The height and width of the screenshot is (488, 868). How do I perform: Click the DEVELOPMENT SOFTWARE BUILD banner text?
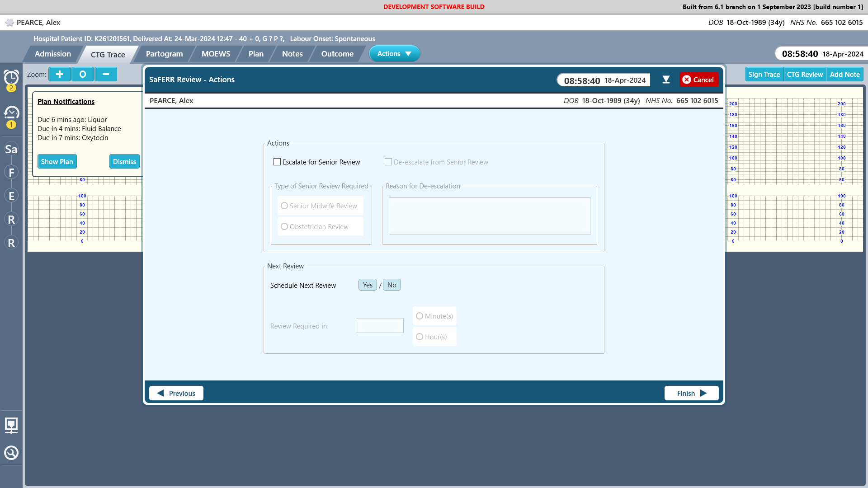(434, 7)
